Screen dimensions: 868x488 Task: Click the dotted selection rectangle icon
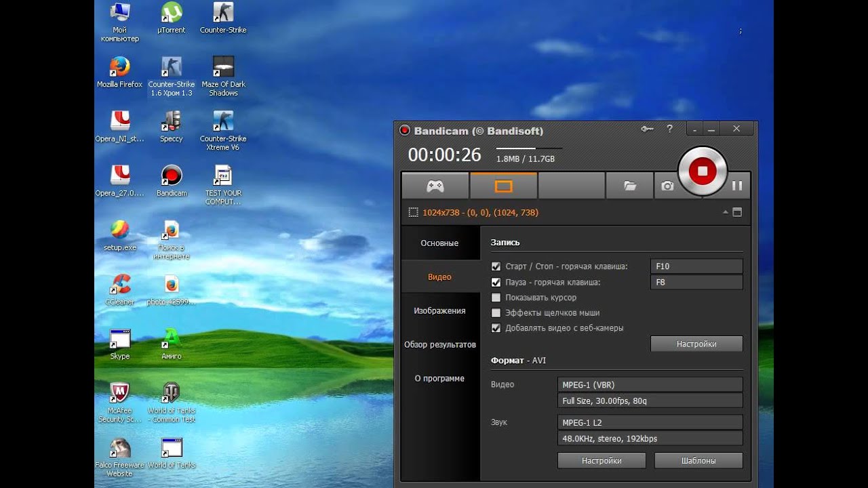coord(413,212)
